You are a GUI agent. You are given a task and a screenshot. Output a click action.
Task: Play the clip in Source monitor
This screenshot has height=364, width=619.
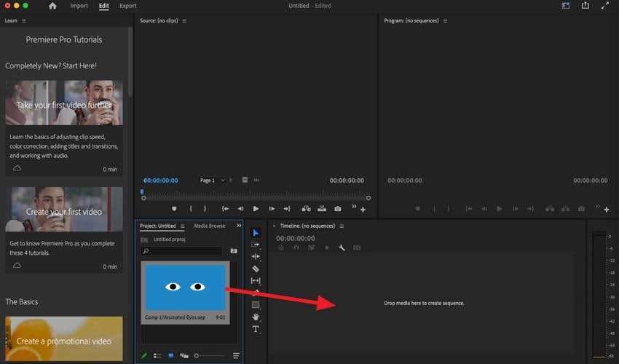256,208
